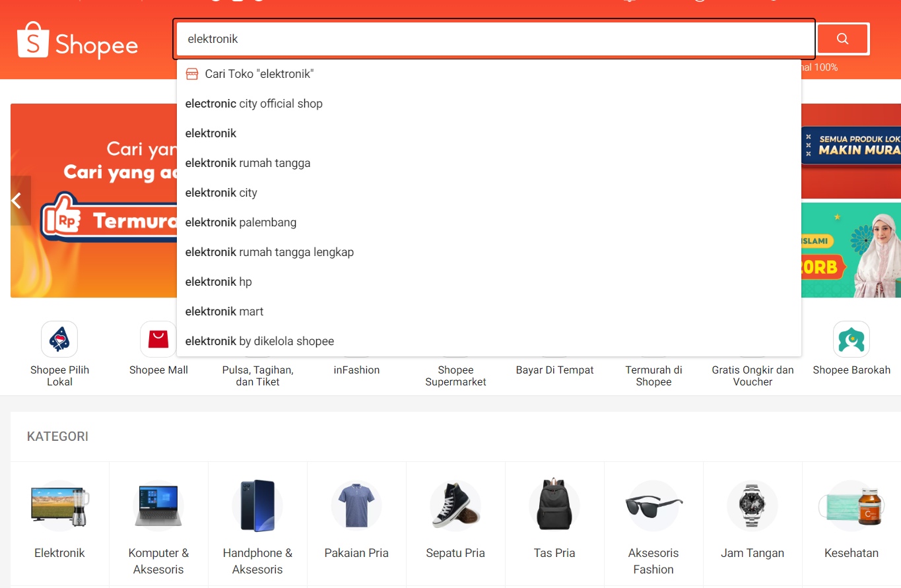Open Shopee Supermarket shortcut label
This screenshot has height=588, width=901.
click(455, 376)
